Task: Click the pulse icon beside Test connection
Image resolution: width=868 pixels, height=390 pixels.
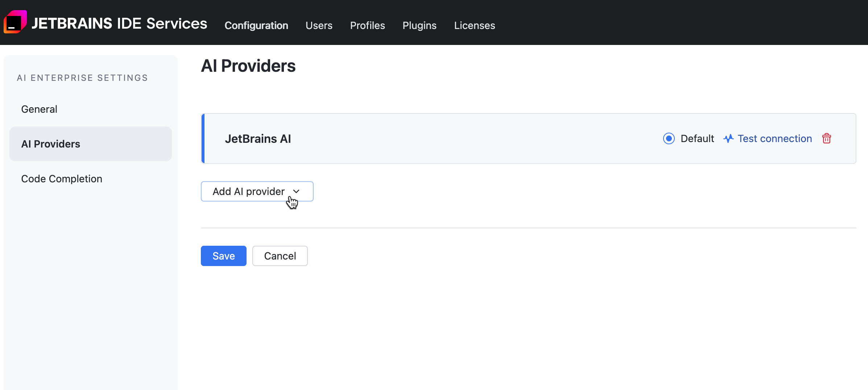Action: 729,138
